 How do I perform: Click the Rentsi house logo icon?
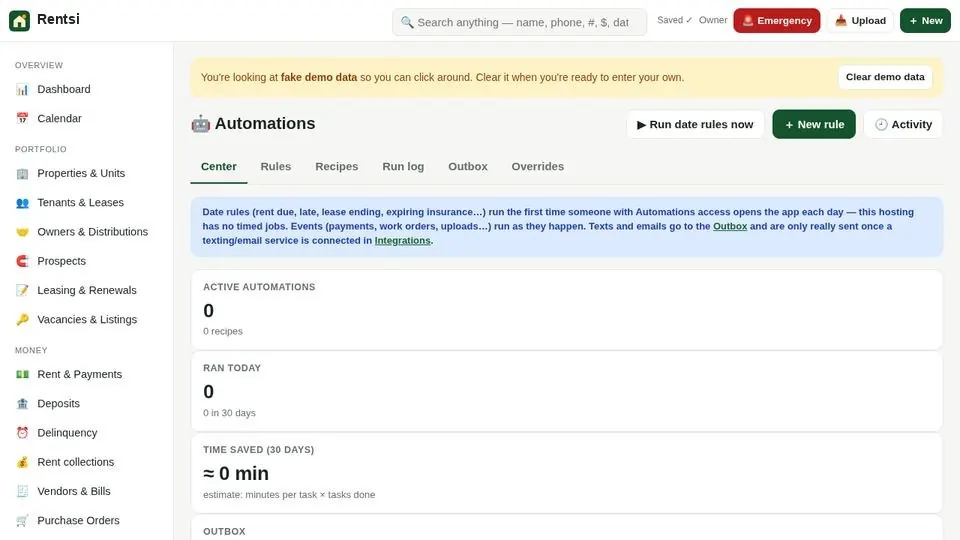coord(20,20)
